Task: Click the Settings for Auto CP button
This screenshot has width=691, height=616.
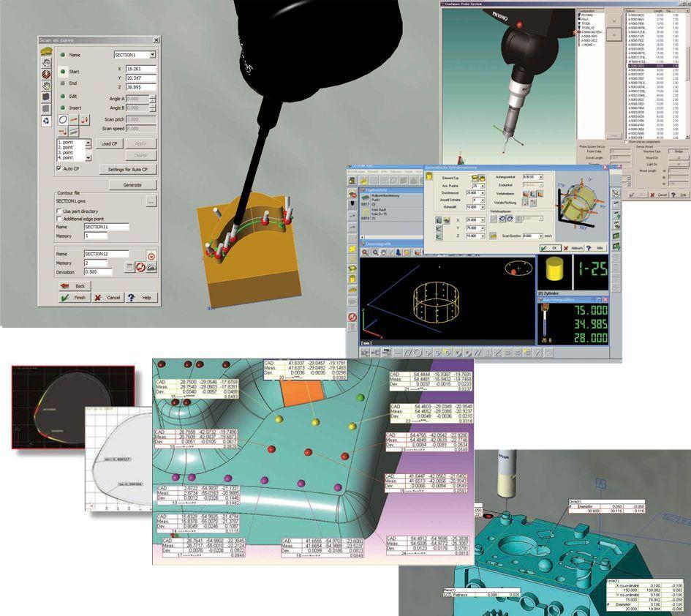Action: [x=128, y=170]
